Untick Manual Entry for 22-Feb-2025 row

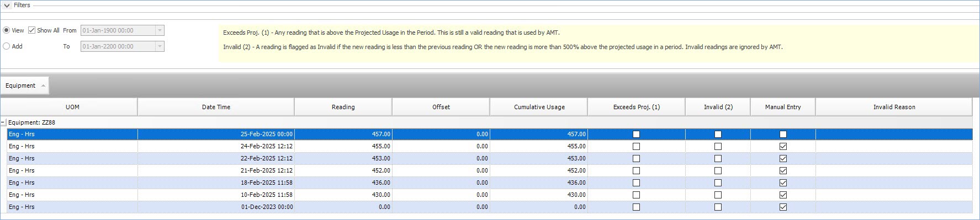pos(783,158)
